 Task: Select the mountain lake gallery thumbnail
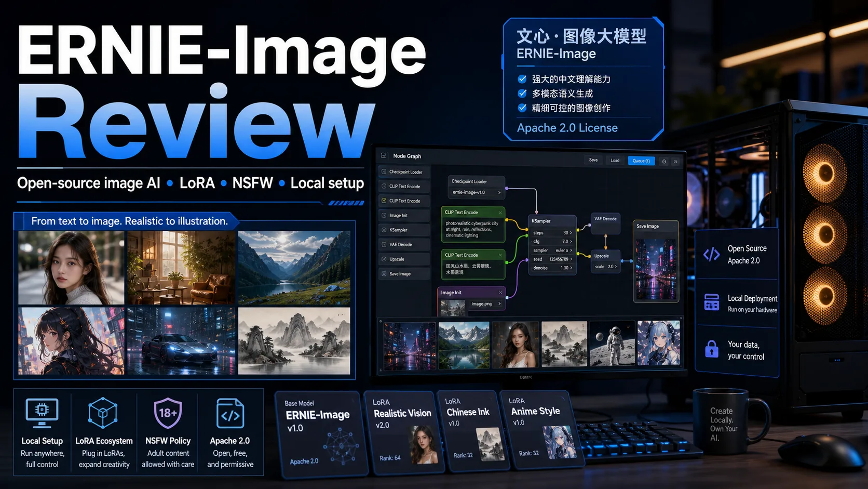464,345
